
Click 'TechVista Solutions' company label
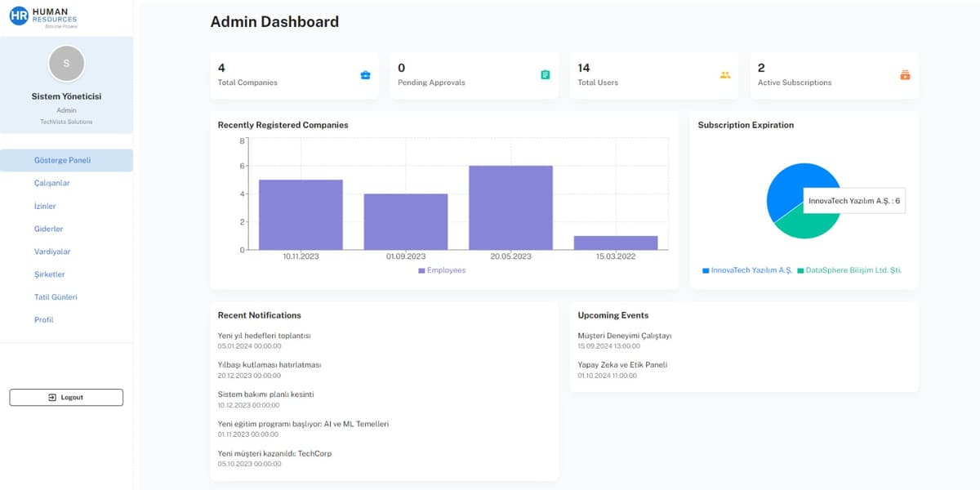coord(66,122)
